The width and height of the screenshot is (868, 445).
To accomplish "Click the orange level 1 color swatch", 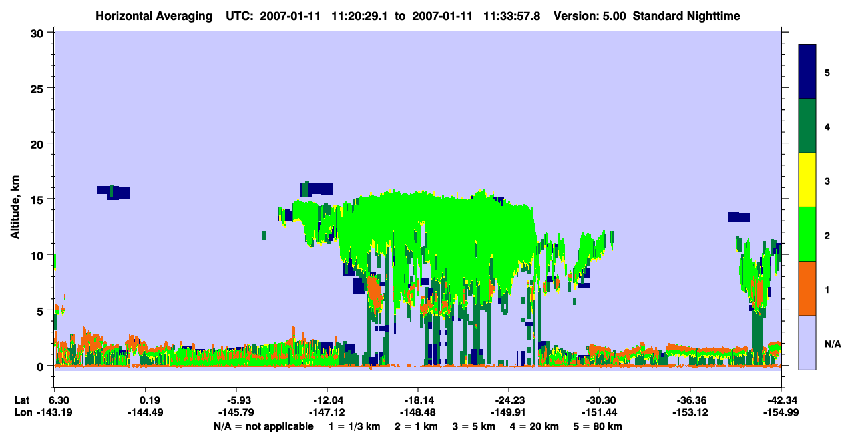I will [807, 288].
